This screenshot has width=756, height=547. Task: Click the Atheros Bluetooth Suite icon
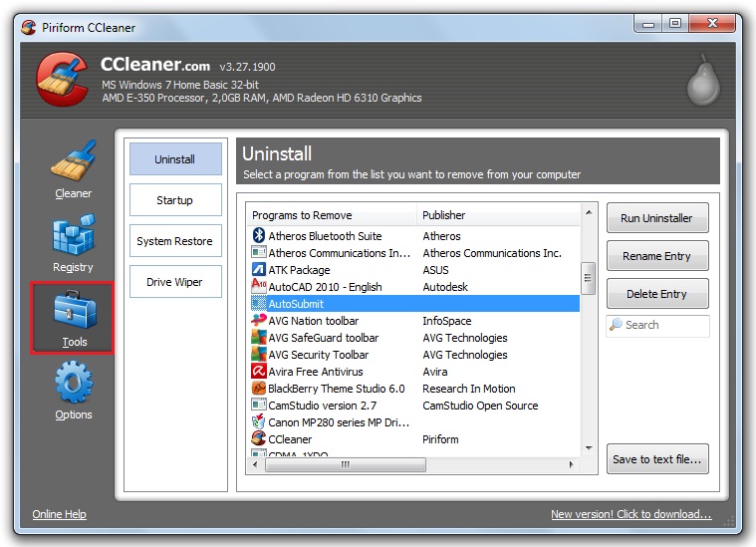click(x=259, y=235)
